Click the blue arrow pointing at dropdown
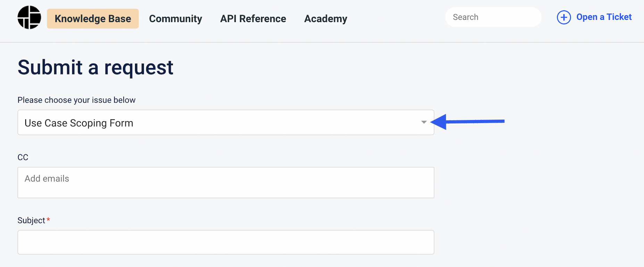The image size is (644, 267). pyautogui.click(x=467, y=122)
